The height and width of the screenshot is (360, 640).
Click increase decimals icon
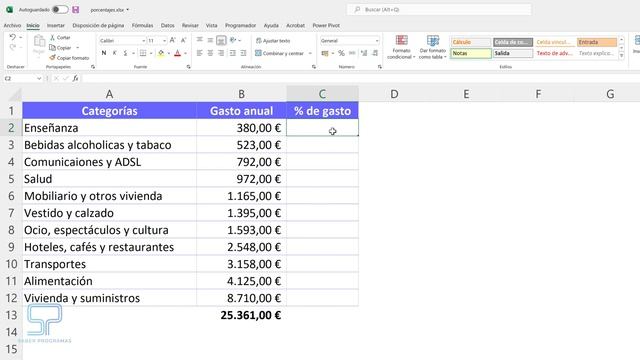coord(364,53)
